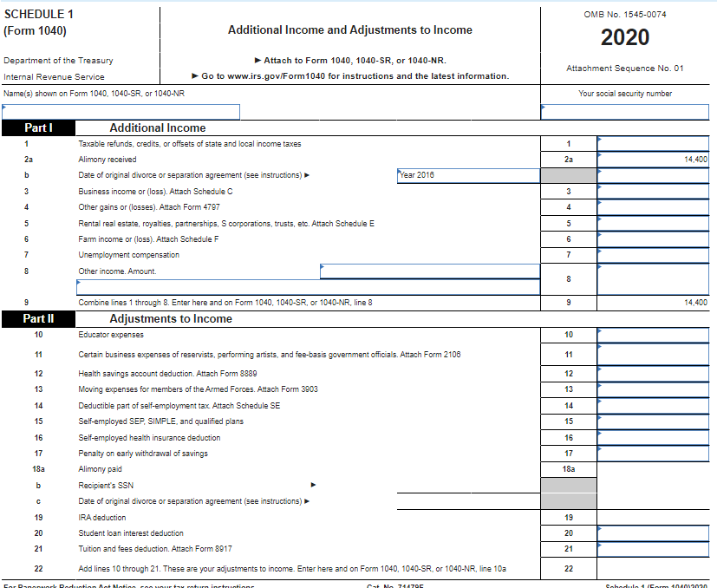Click the line 16 self-employed health insurance box

point(655,437)
